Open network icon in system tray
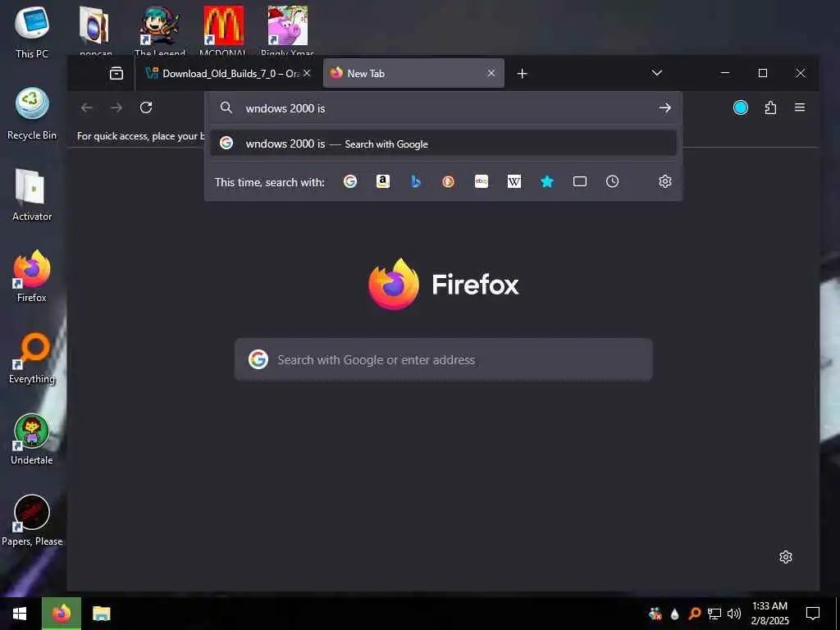The width and height of the screenshot is (840, 630). click(x=714, y=614)
